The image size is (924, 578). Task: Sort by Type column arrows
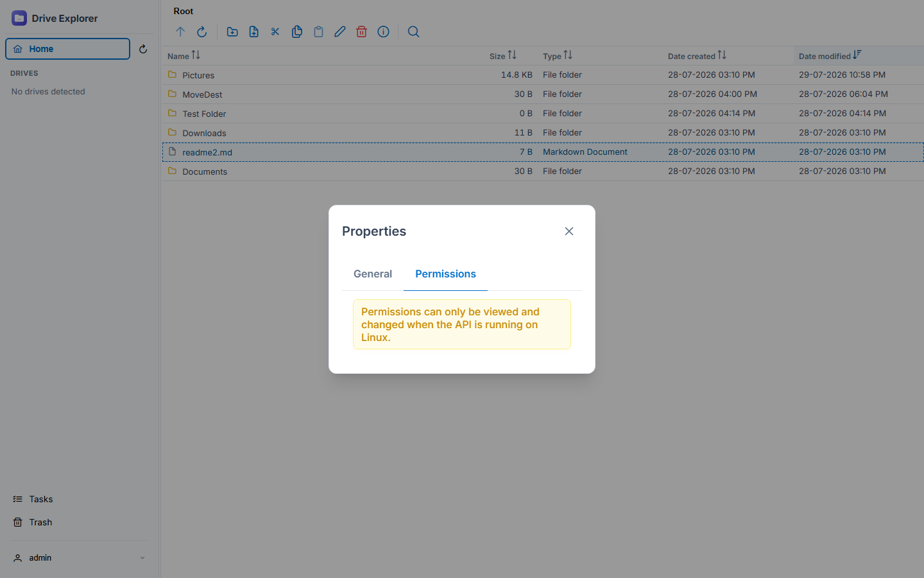(568, 55)
